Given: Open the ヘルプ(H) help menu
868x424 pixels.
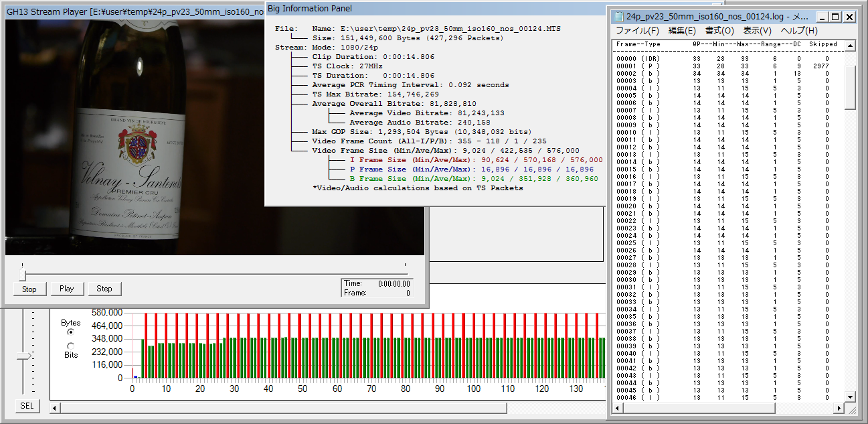Looking at the screenshot, I should pyautogui.click(x=799, y=31).
